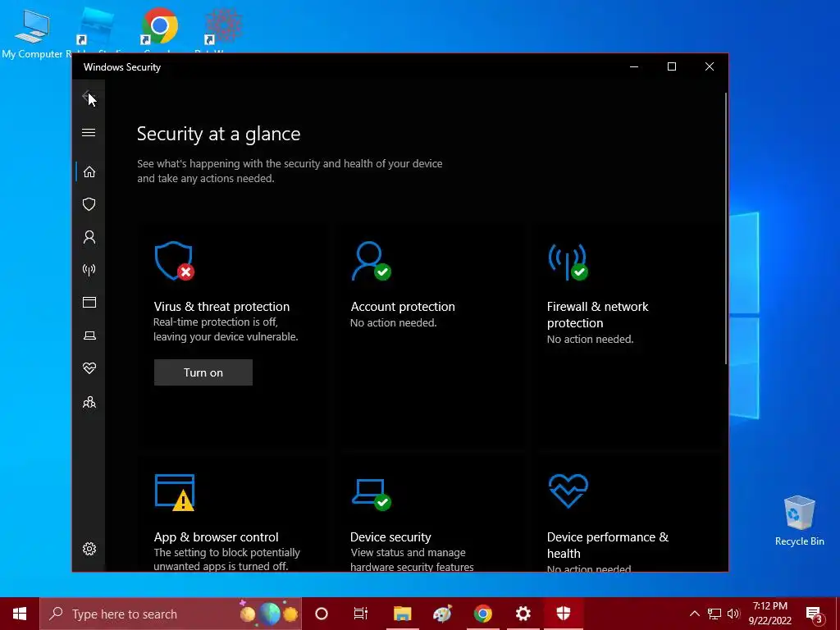840x630 pixels.
Task: Open Task View on taskbar
Action: coord(361,614)
